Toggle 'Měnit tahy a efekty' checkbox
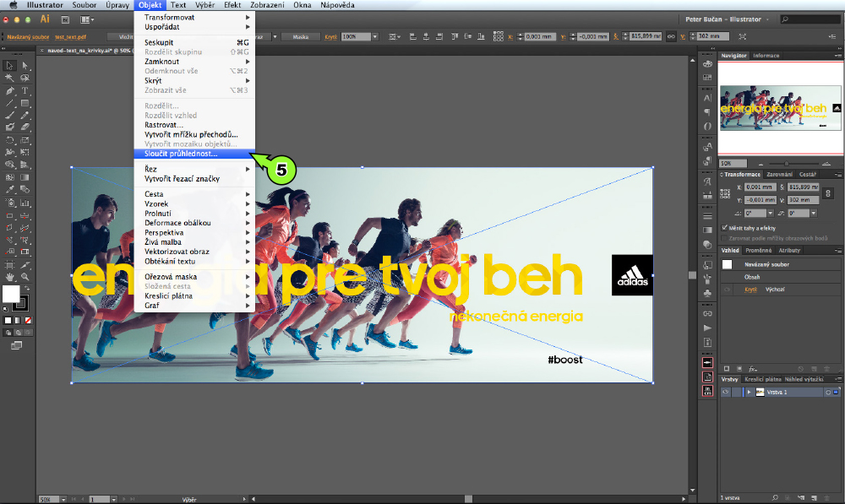This screenshot has height=504, width=845. (724, 228)
